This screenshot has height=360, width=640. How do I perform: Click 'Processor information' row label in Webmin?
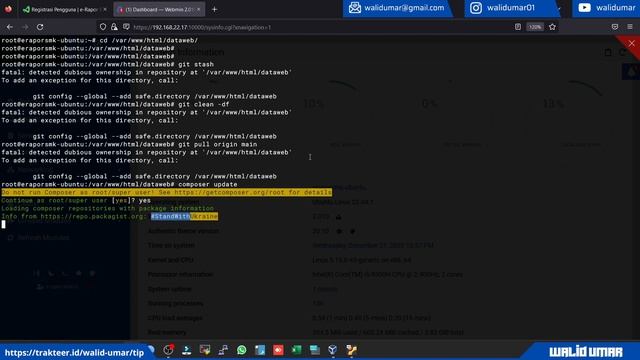pyautogui.click(x=180, y=275)
